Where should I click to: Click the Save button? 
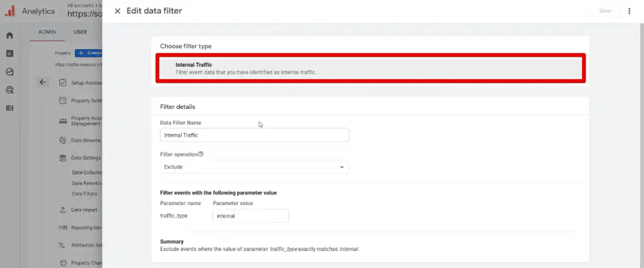[605, 11]
